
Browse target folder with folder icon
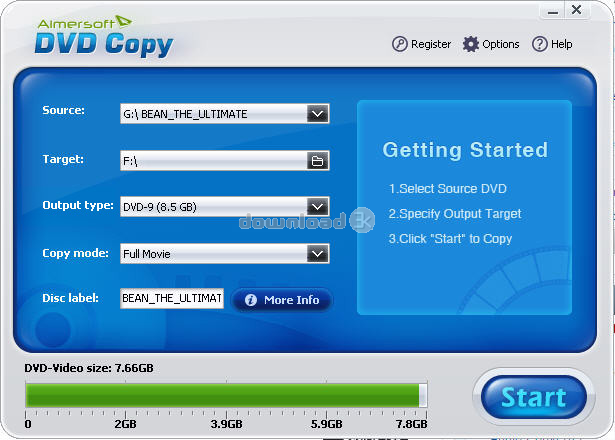coord(317,161)
